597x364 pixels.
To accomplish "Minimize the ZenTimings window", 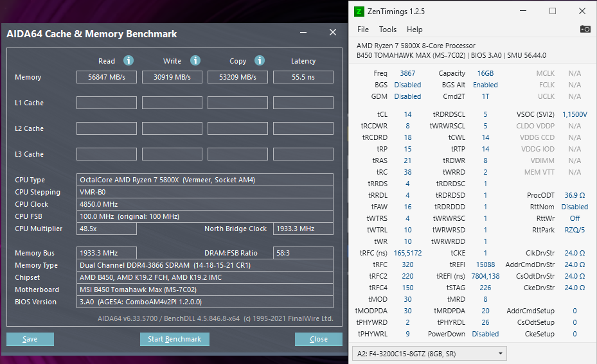I will tap(522, 11).
